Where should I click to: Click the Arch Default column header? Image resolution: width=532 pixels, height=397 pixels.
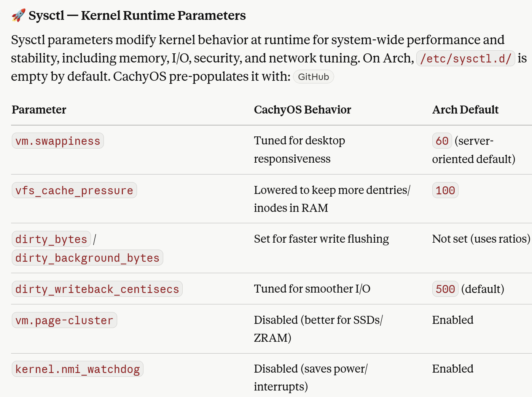point(465,110)
